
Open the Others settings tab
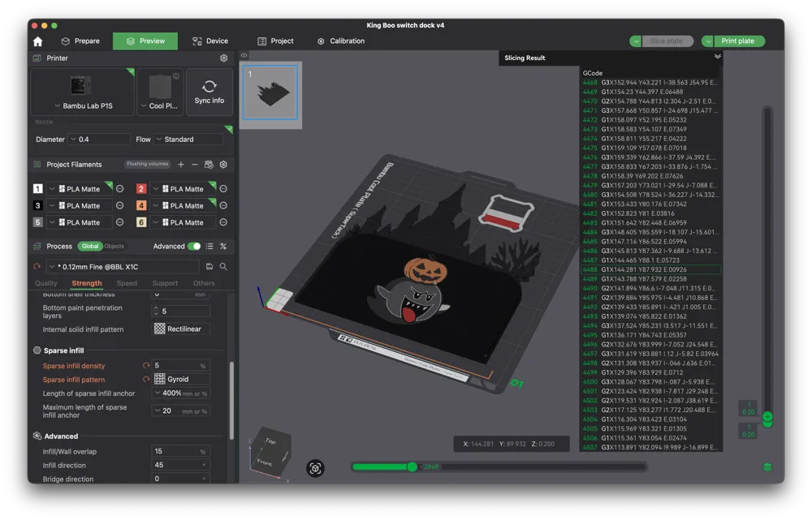pos(204,283)
